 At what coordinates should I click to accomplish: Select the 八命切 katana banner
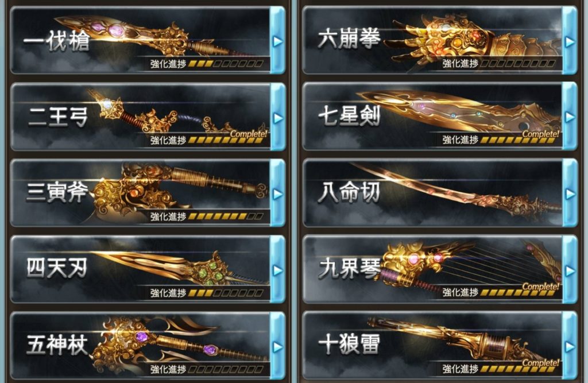pyautogui.click(x=432, y=193)
